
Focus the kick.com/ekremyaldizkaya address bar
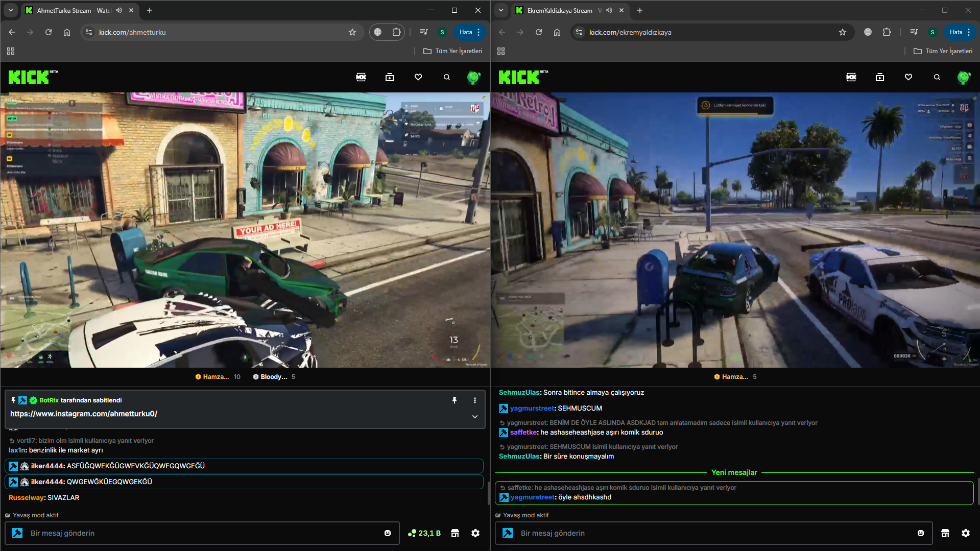tap(712, 32)
